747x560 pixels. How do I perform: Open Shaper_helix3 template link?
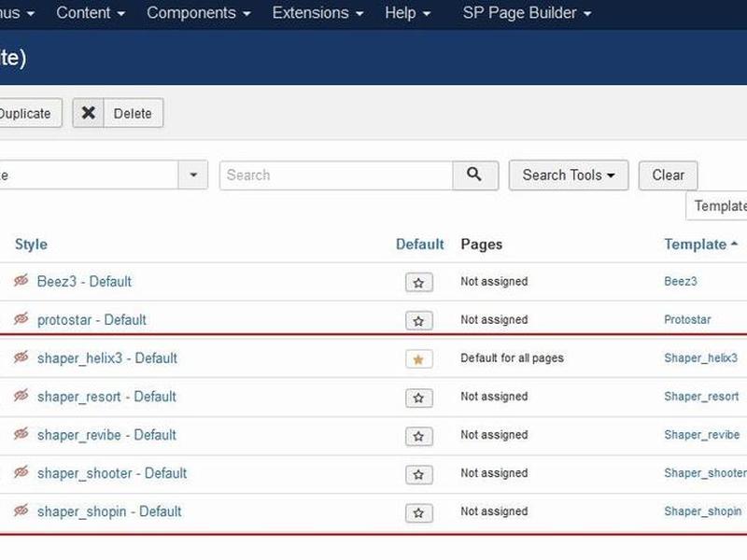[701, 358]
